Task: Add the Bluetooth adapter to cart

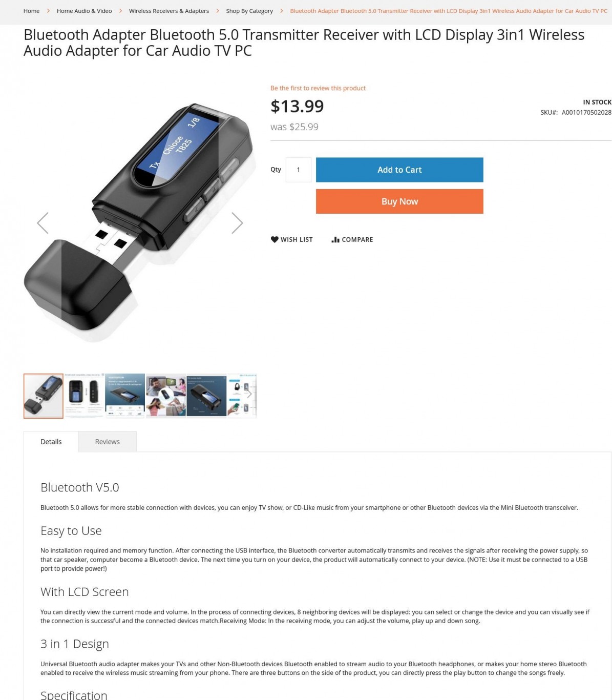Action: click(x=399, y=170)
